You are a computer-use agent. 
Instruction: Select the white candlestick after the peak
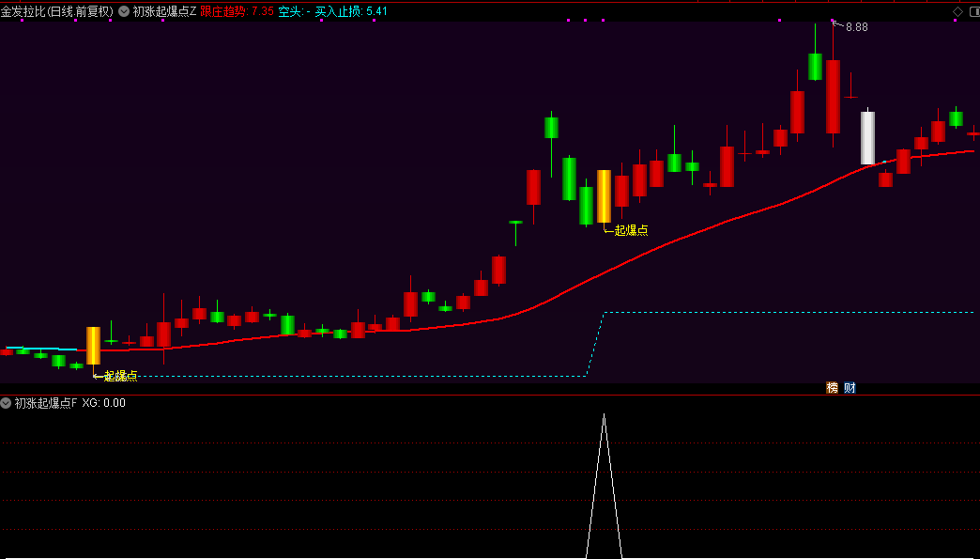coord(867,137)
